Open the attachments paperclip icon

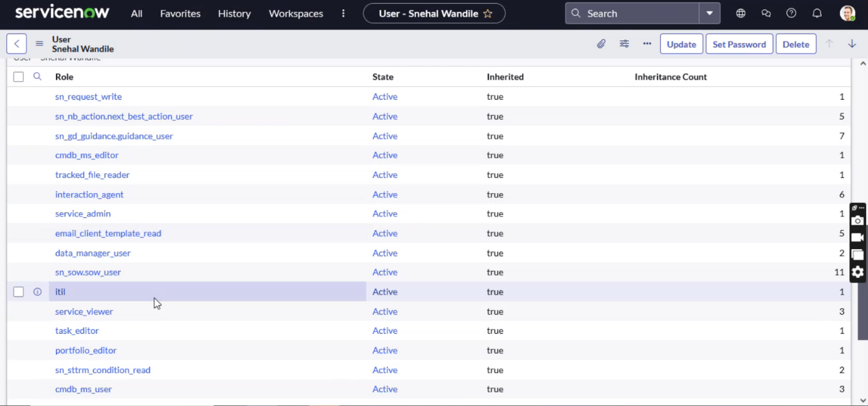coord(601,44)
